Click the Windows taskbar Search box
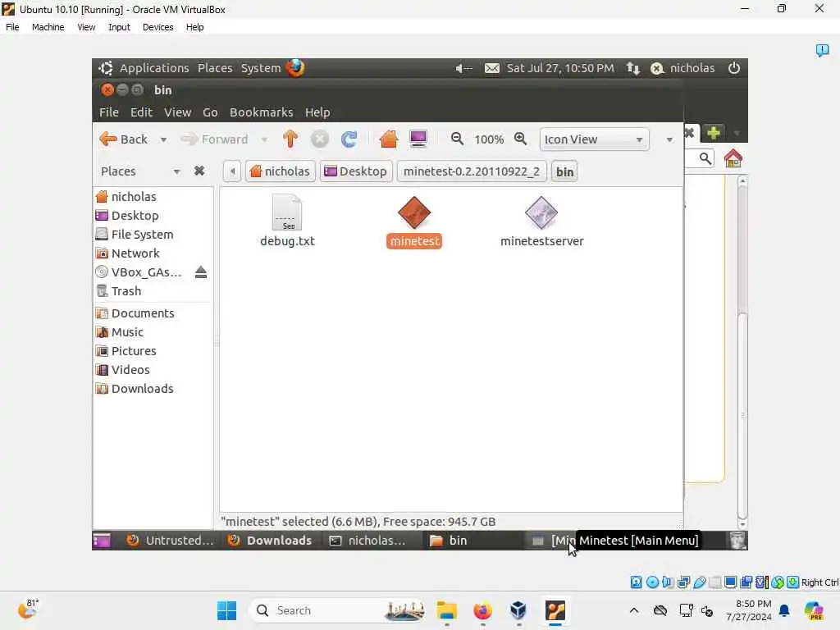Viewport: 840px width, 630px height. tap(339, 610)
